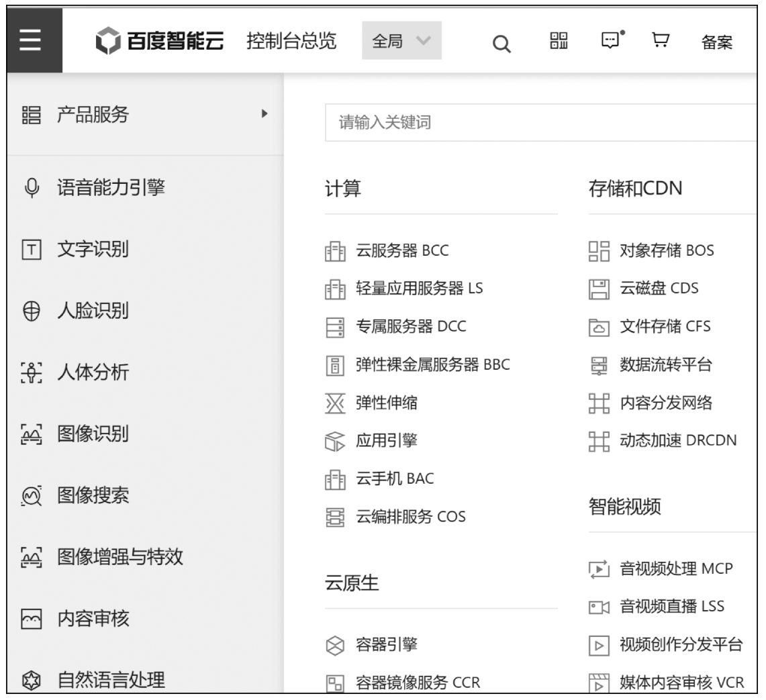Click the hourglass icon beside 弹性伸缩
Image resolution: width=766 pixels, height=700 pixels.
coord(335,403)
